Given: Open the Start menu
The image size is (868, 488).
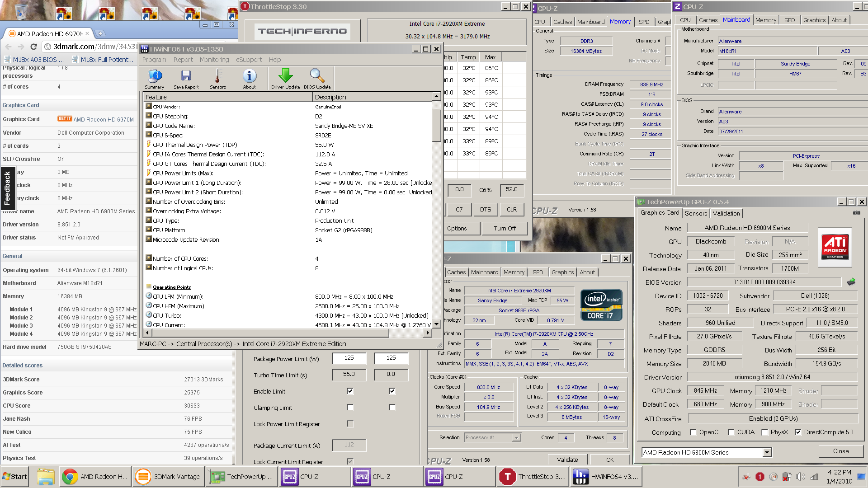Looking at the screenshot, I should 14,477.
